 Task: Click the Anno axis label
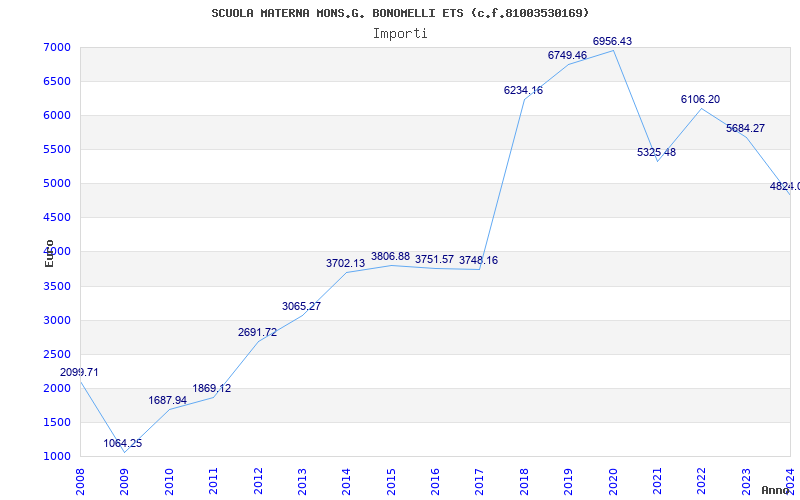tap(776, 490)
